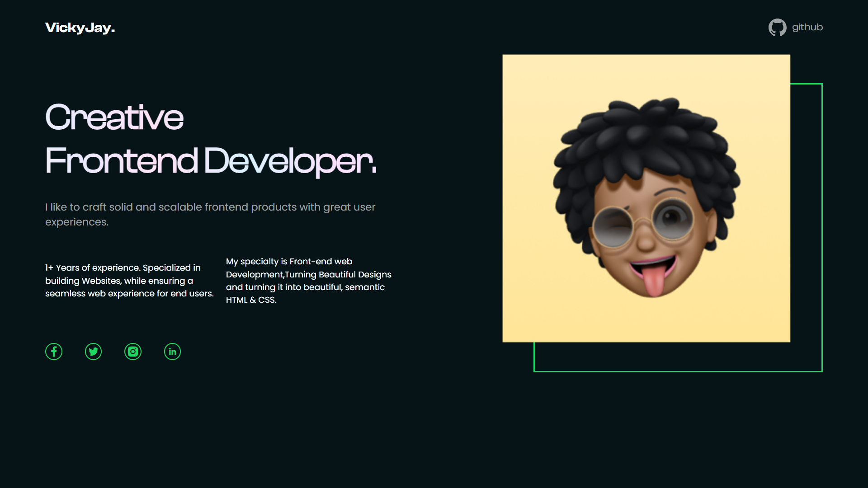
Task: Click the green frame's bottom border
Action: (x=678, y=371)
